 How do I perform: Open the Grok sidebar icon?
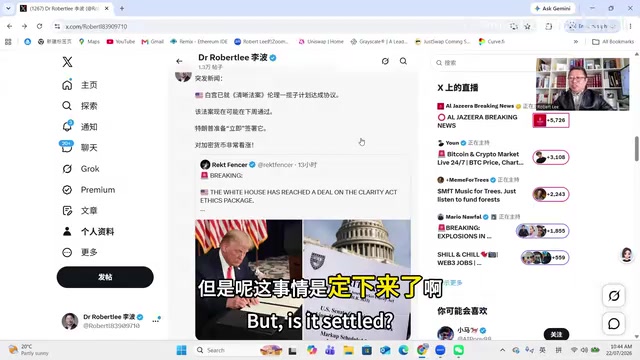tap(67, 169)
